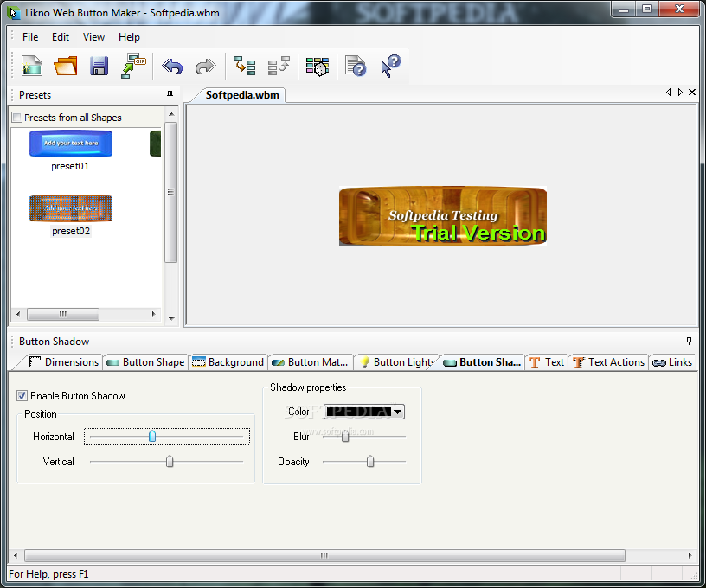This screenshot has height=588, width=706.
Task: Redo the last undone action
Action: [205, 67]
